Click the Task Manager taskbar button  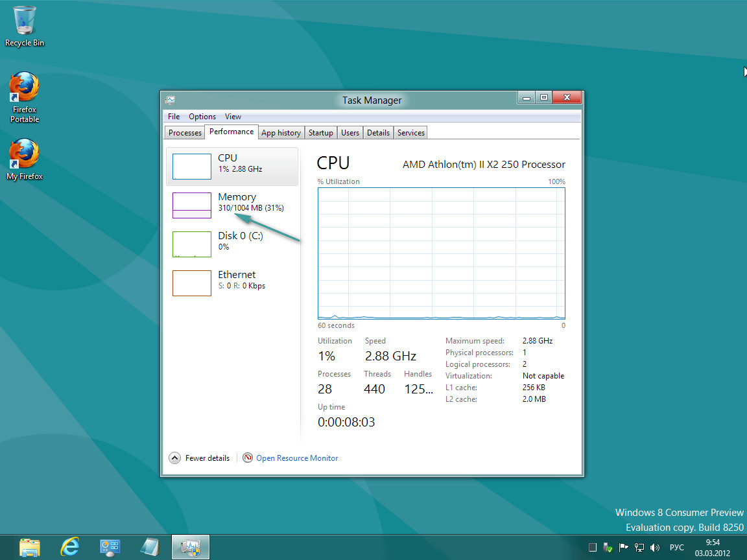point(191,548)
